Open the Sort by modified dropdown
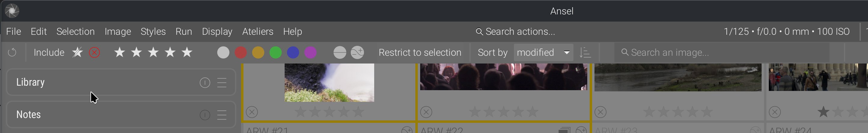Viewport: 868px width, 133px height. click(543, 52)
